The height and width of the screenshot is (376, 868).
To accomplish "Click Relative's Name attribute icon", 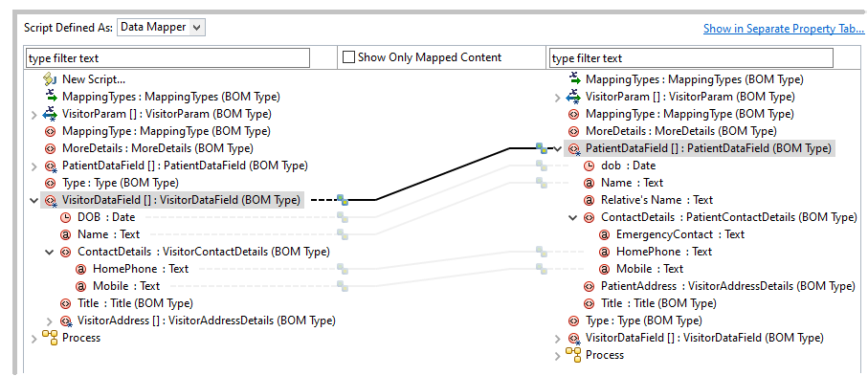I will point(590,200).
